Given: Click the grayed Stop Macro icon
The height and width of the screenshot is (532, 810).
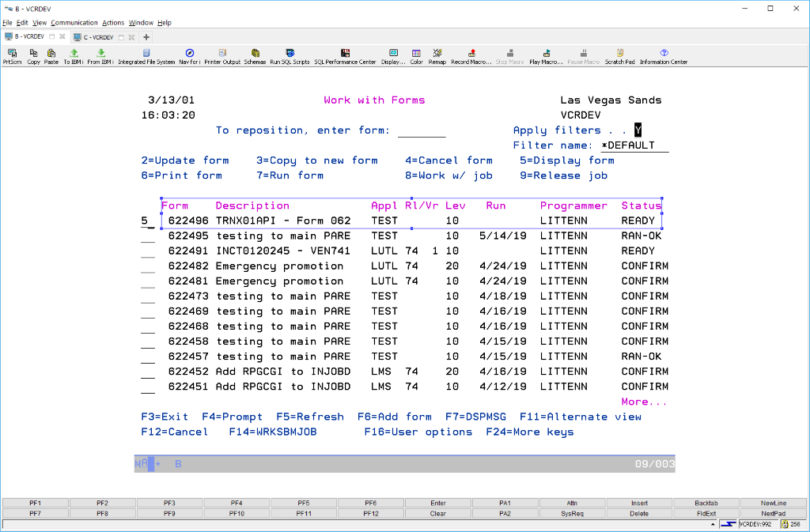Looking at the screenshot, I should point(510,56).
